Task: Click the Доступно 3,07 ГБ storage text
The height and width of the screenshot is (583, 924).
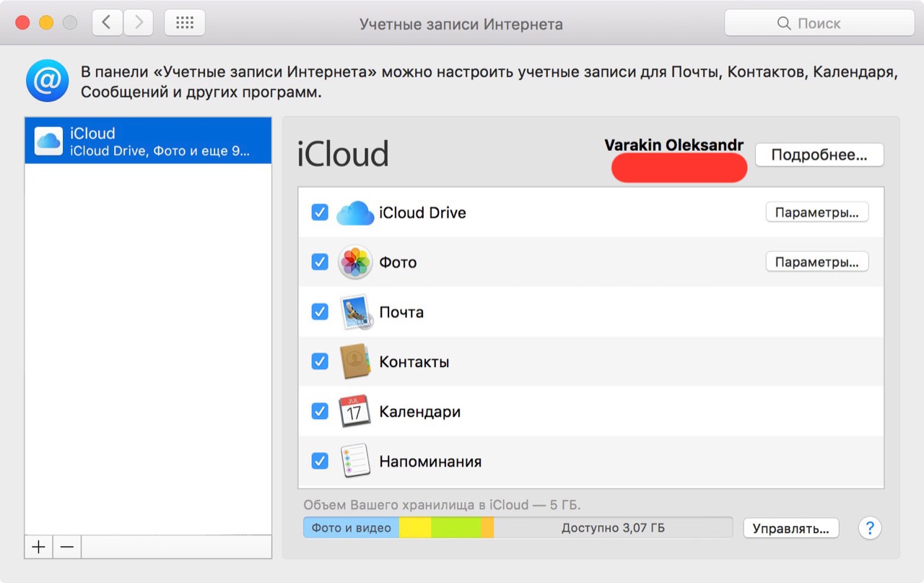Action: [x=613, y=528]
